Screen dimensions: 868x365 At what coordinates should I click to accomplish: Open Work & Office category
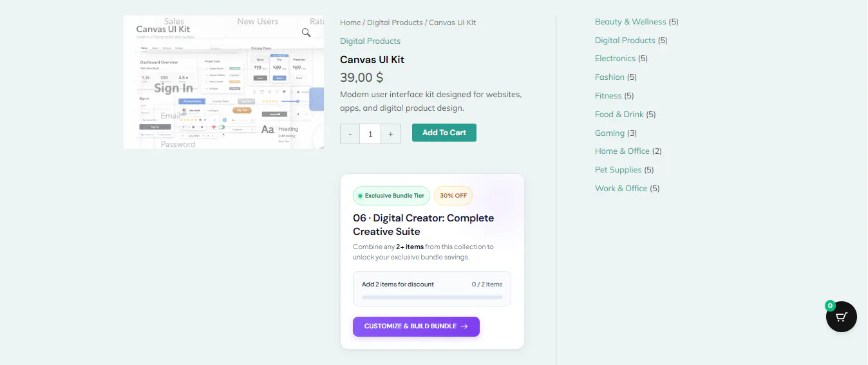coord(621,189)
